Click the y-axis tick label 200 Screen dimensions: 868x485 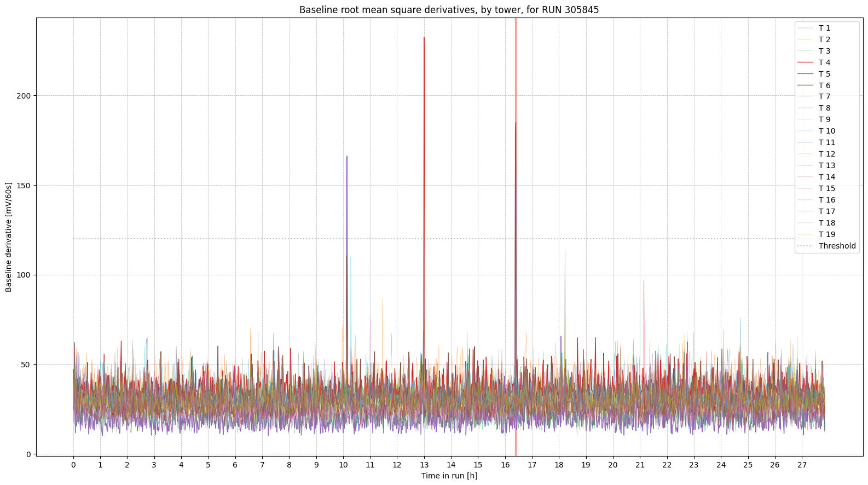pos(24,96)
